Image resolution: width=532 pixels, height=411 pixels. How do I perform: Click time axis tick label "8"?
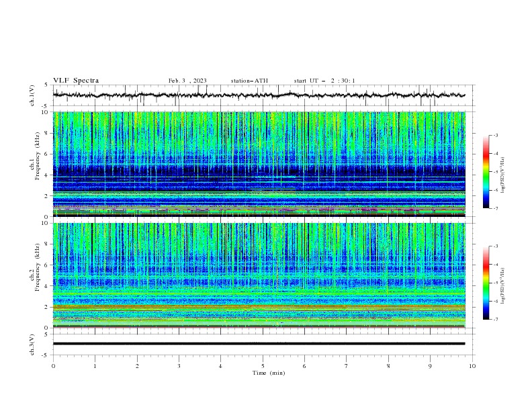[388, 366]
